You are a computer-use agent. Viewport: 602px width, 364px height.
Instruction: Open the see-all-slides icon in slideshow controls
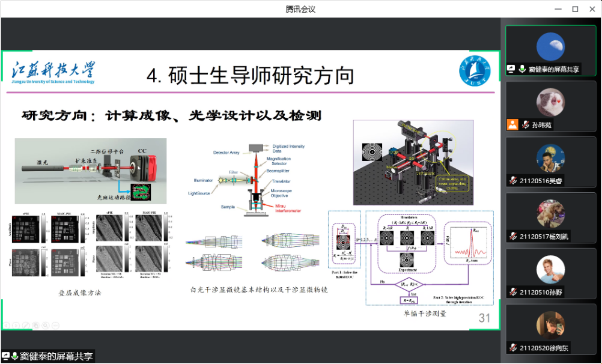[x=35, y=326]
